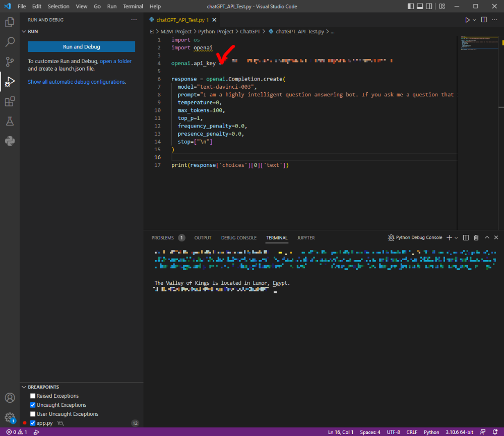Switch to the PROBLEMS tab
The image size is (504, 436).
pos(168,237)
